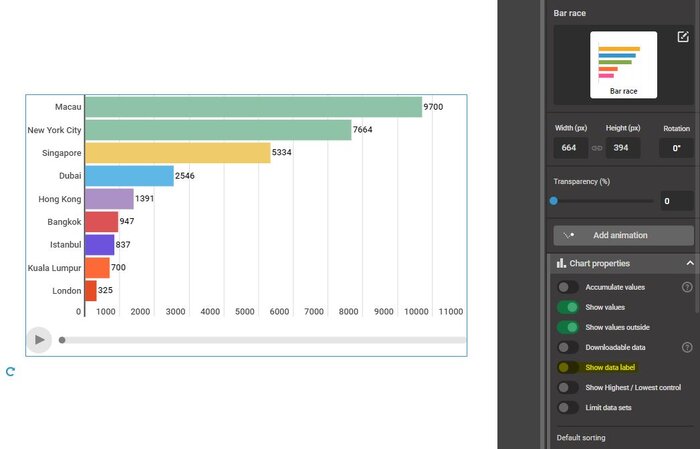
Task: Select the Bar race chart thumbnail
Action: point(623,65)
